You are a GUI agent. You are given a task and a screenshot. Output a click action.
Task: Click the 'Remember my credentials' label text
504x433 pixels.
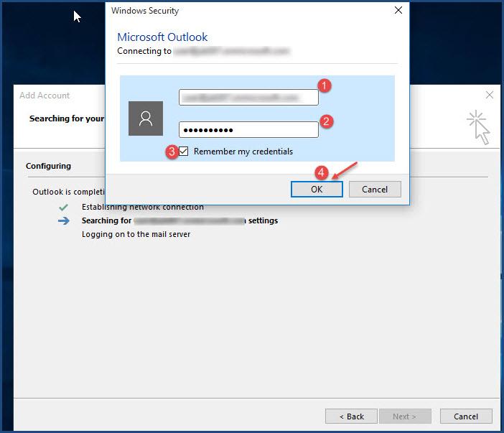tap(243, 152)
